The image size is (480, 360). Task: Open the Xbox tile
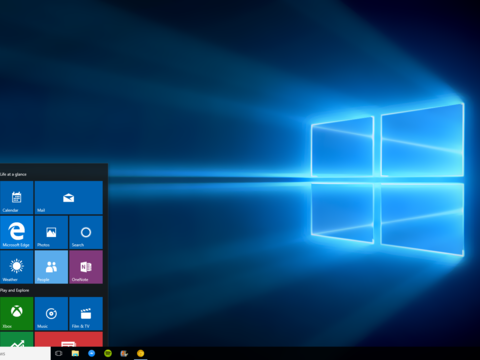pos(16,313)
